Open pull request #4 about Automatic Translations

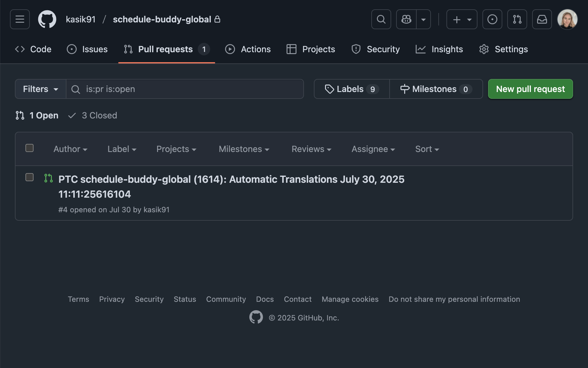click(x=231, y=179)
